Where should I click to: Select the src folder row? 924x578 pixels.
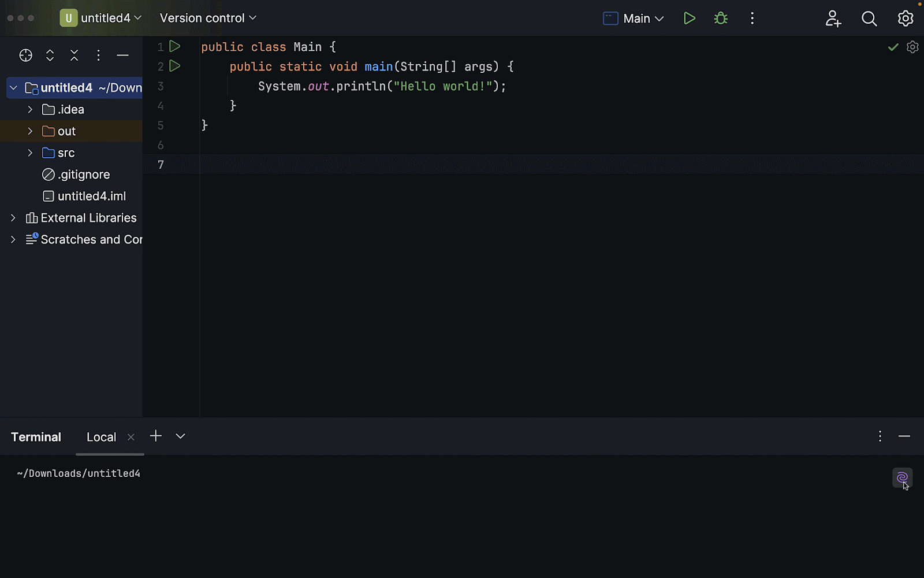[71, 153]
